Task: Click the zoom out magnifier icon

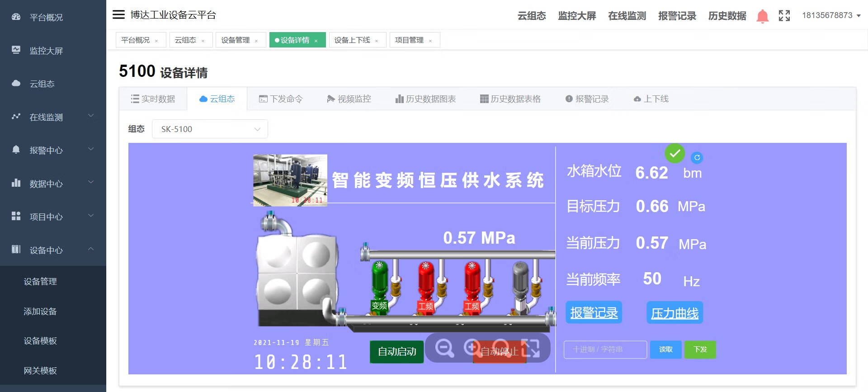Action: pyautogui.click(x=444, y=348)
